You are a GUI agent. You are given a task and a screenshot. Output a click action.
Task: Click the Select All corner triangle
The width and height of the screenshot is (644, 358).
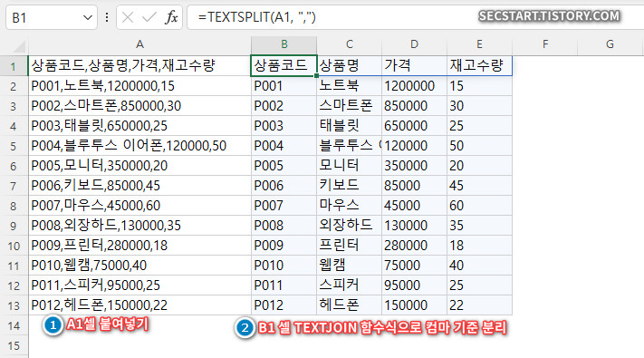click(x=19, y=46)
